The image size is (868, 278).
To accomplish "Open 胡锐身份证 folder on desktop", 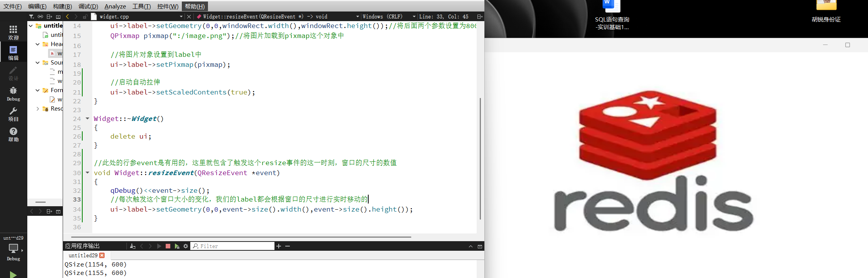I will coord(826,12).
